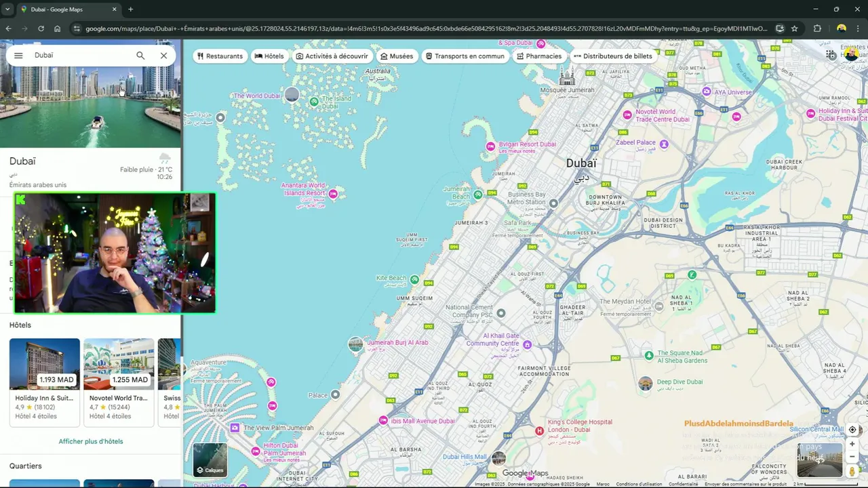Image resolution: width=868 pixels, height=488 pixels.
Task: Click the Kite Beach pin
Action: click(x=414, y=279)
